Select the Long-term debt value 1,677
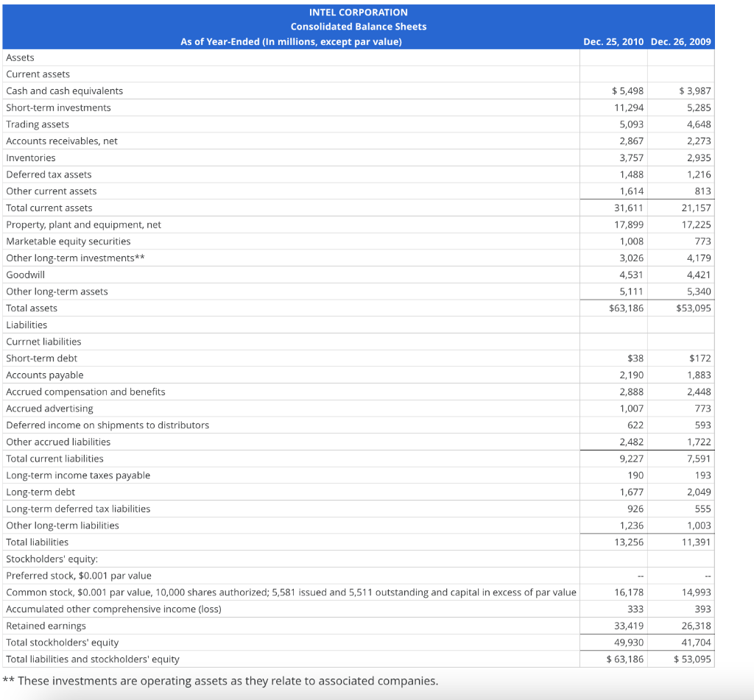 coord(631,492)
